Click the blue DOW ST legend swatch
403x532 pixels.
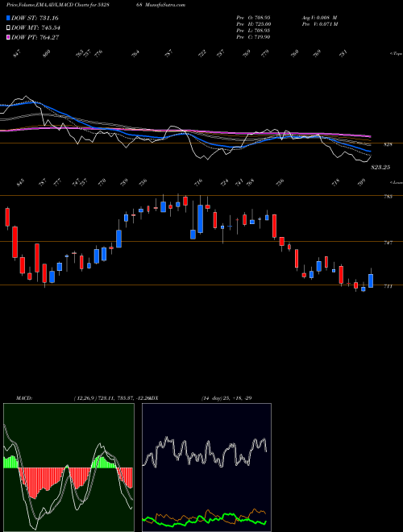[x=9, y=18]
